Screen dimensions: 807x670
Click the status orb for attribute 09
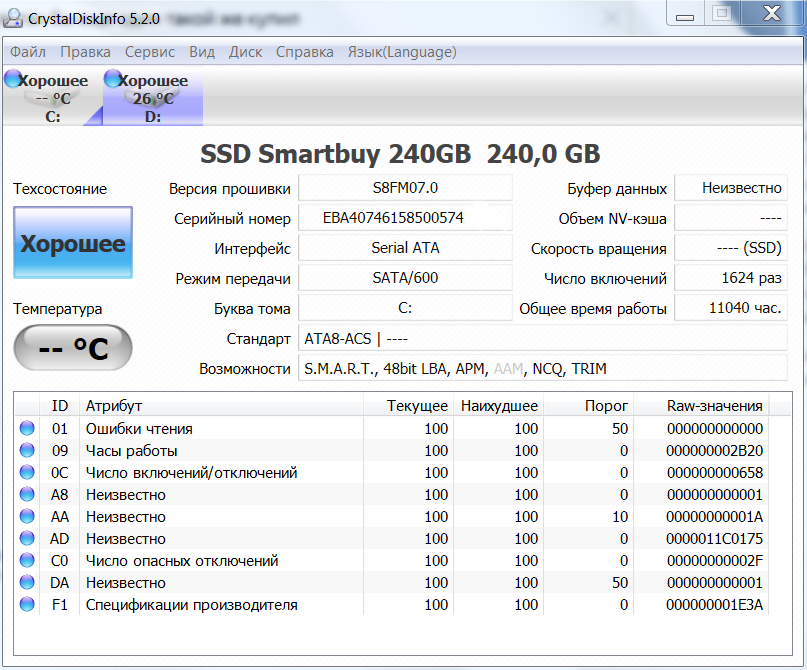pos(27,450)
